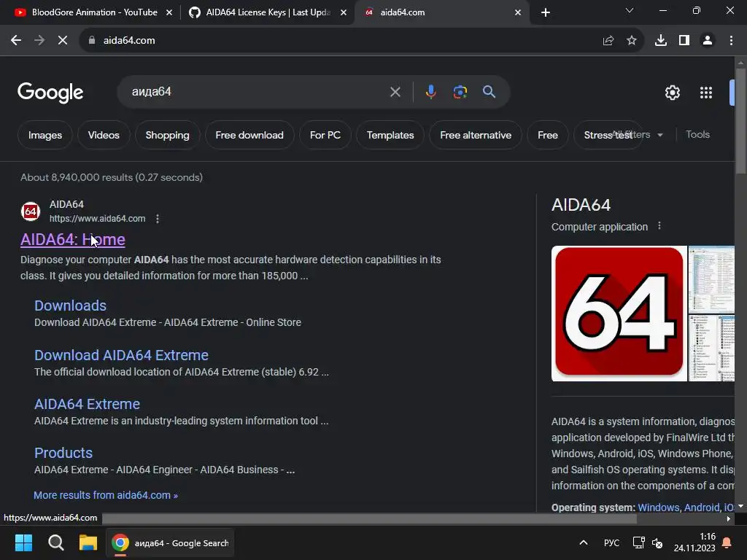Open the network tray icon
Image resolution: width=747 pixels, height=560 pixels.
tap(638, 542)
